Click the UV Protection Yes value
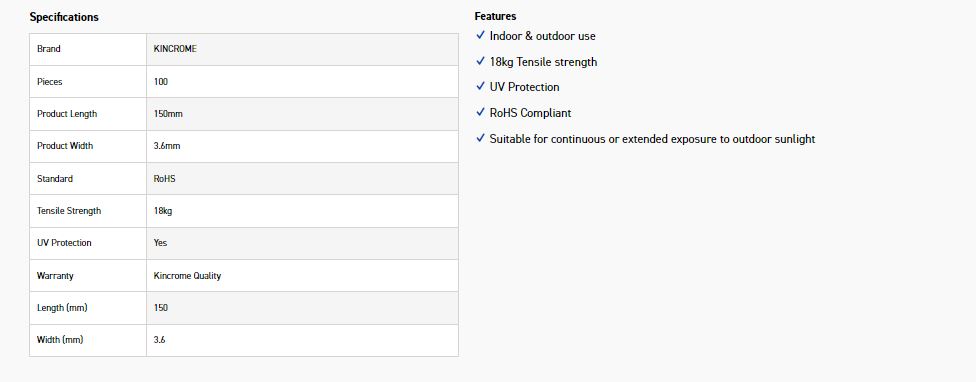 161,243
